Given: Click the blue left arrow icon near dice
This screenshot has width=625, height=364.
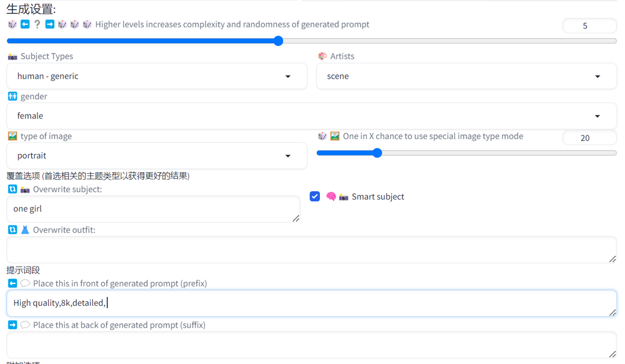Looking at the screenshot, I should tap(24, 24).
